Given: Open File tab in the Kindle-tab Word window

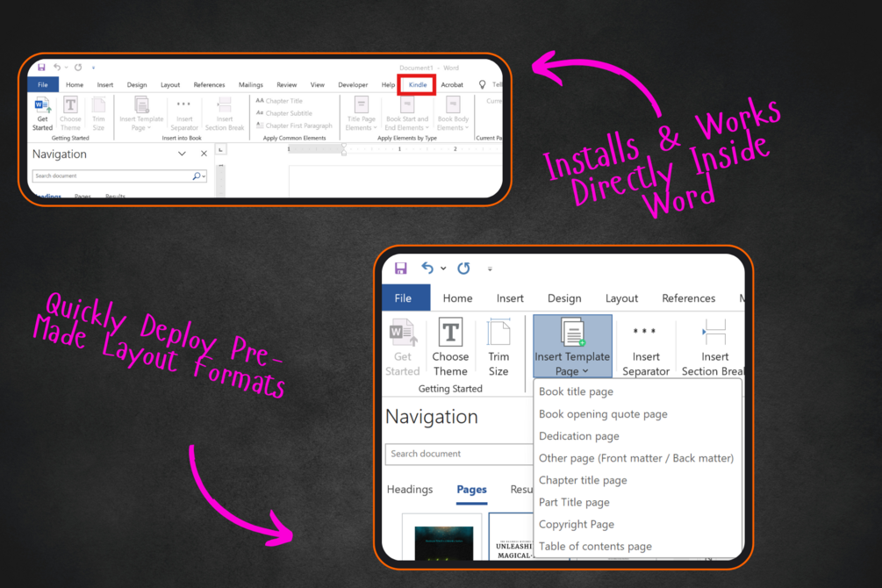Looking at the screenshot, I should tap(43, 85).
